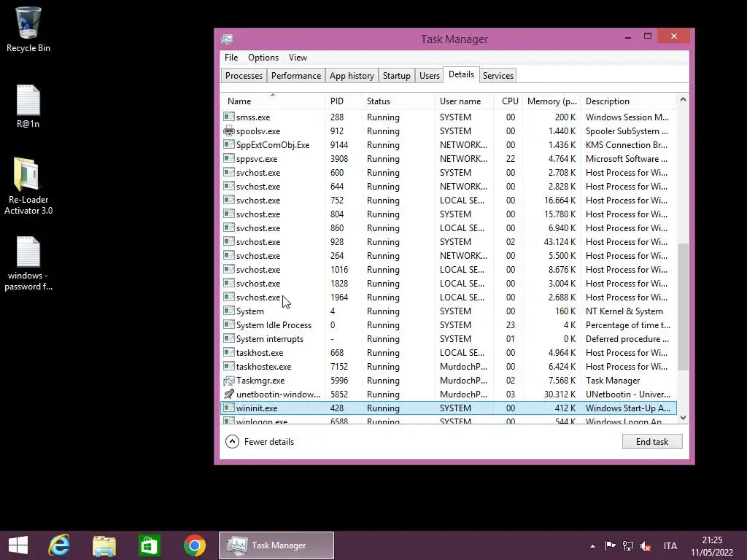Open the File menu

click(x=231, y=58)
